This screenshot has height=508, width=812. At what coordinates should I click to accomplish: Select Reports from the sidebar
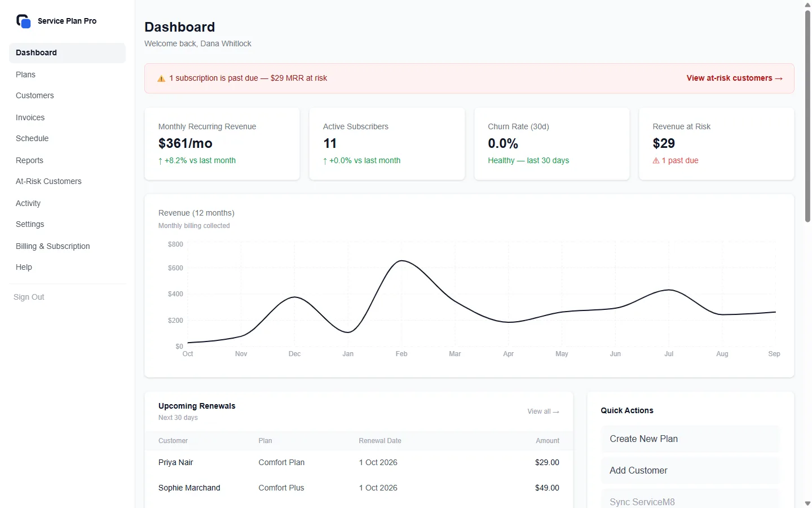pyautogui.click(x=67, y=160)
